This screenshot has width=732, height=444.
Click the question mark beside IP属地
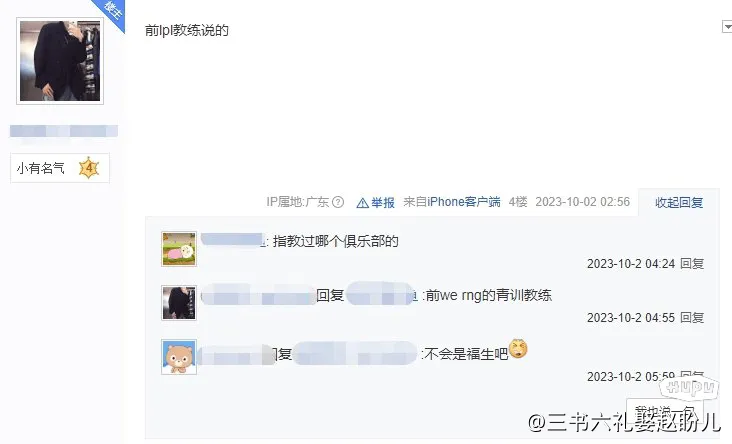pyautogui.click(x=338, y=202)
